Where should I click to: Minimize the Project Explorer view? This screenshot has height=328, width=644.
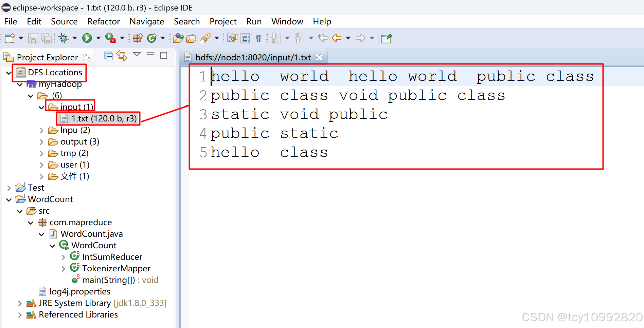150,54
